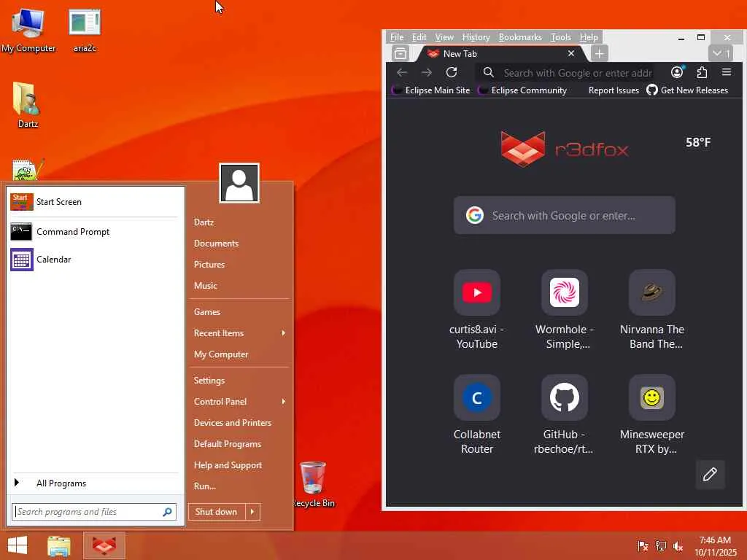Open the Tools menu
Viewport: 747px width, 560px height.
tap(561, 37)
